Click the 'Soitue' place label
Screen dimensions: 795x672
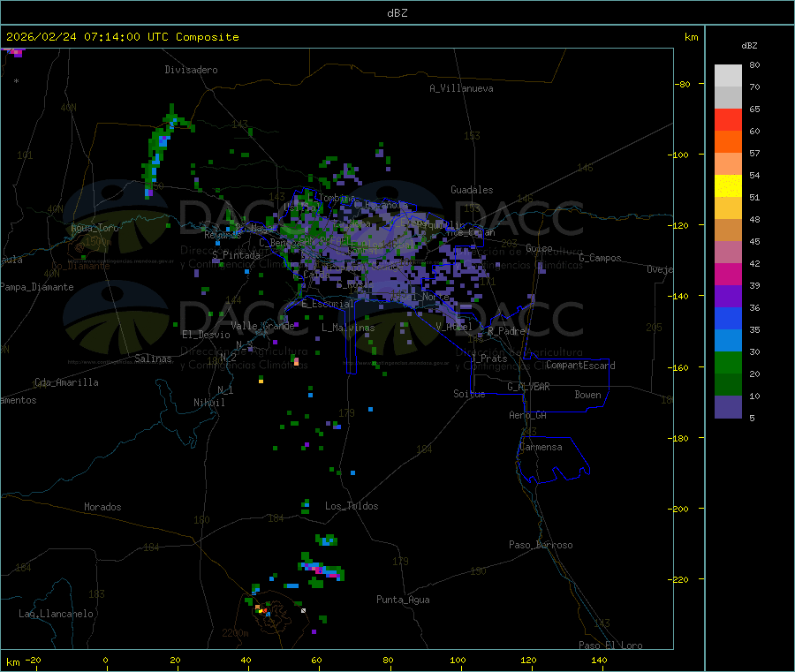[x=469, y=394]
